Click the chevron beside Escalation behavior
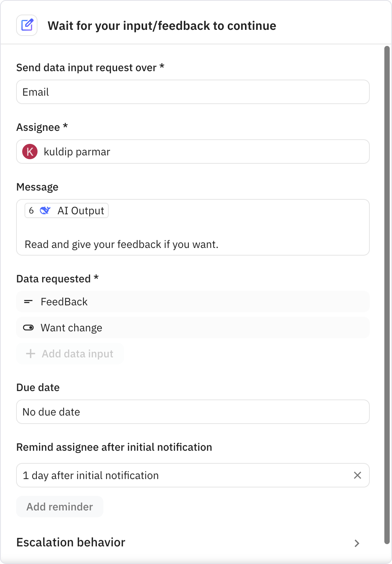Image resolution: width=392 pixels, height=564 pixels. click(x=357, y=543)
